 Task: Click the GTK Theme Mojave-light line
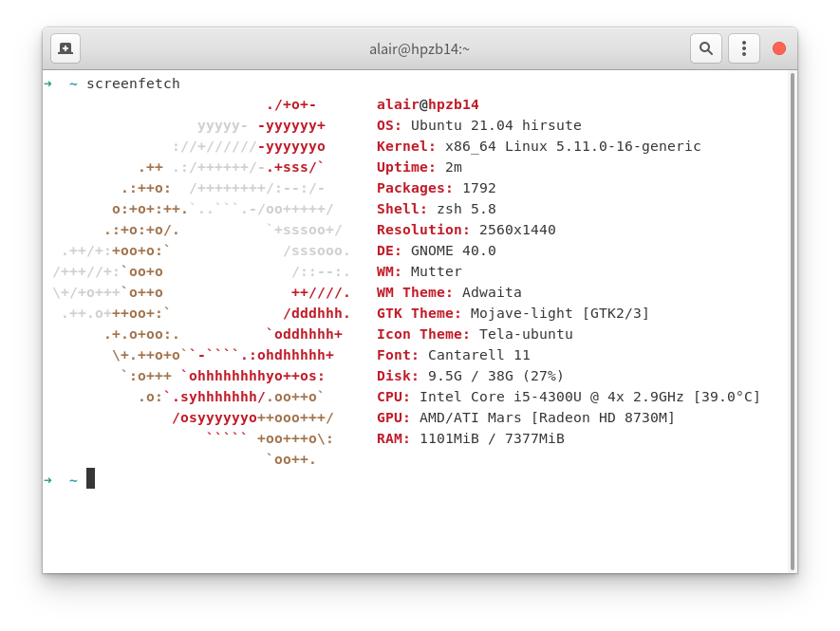(x=513, y=313)
